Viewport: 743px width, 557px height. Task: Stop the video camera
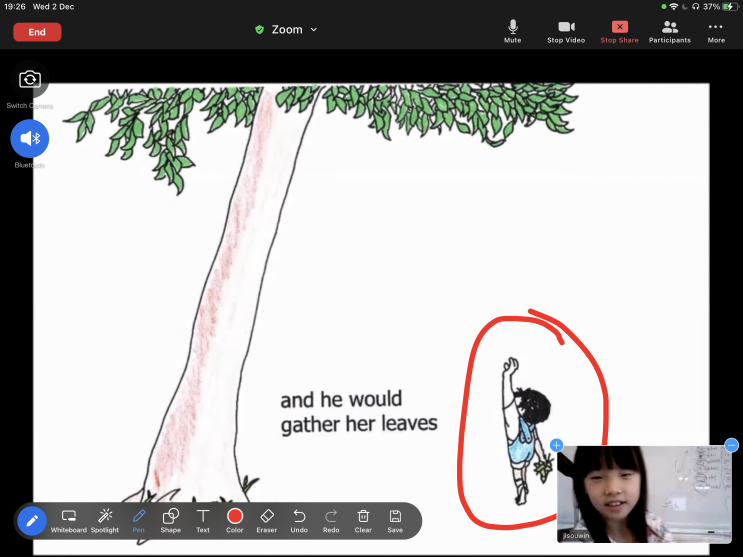coord(566,32)
